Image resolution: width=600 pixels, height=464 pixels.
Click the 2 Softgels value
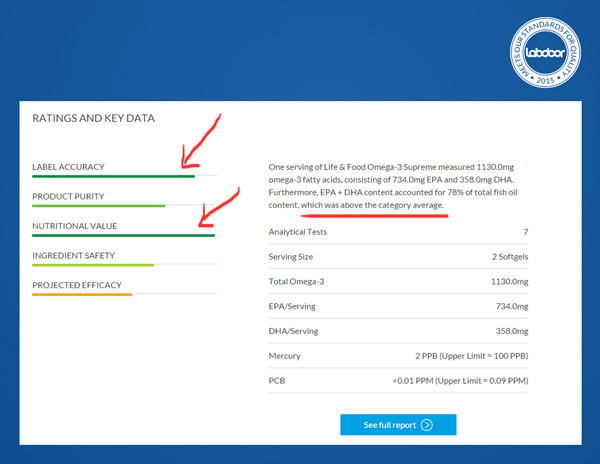point(510,257)
